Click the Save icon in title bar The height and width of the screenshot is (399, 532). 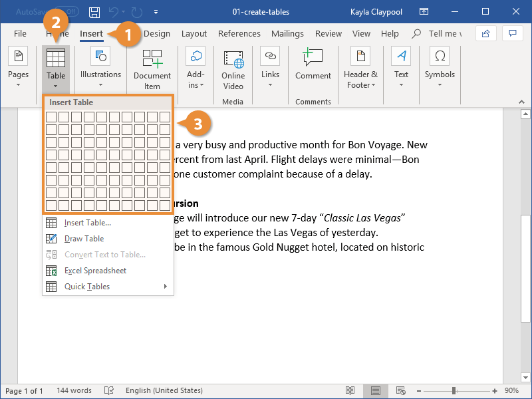[x=94, y=12]
